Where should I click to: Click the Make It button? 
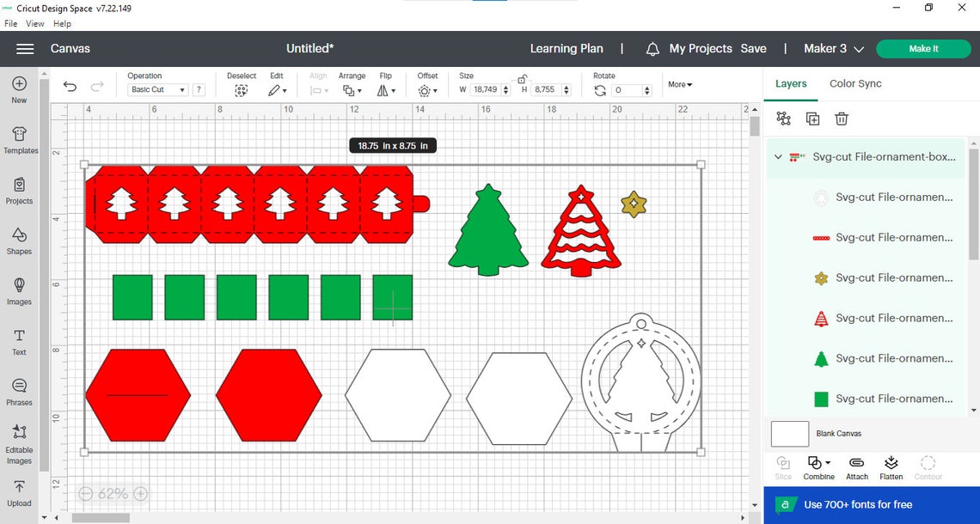pos(923,49)
